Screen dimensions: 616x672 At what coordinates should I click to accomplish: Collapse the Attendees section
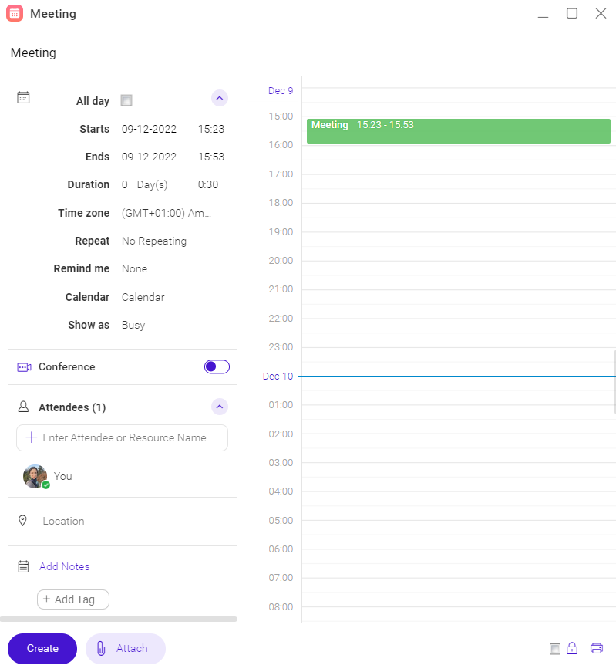coord(220,407)
